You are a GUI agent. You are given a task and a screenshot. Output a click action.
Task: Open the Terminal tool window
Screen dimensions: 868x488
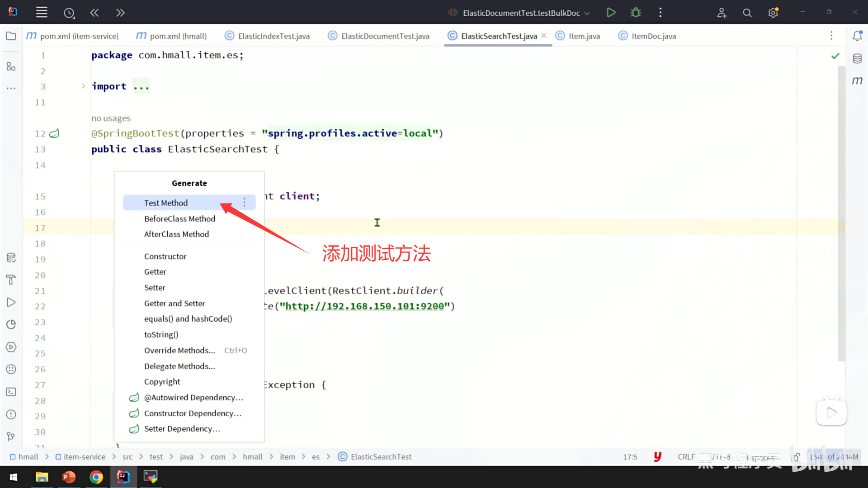[11, 392]
